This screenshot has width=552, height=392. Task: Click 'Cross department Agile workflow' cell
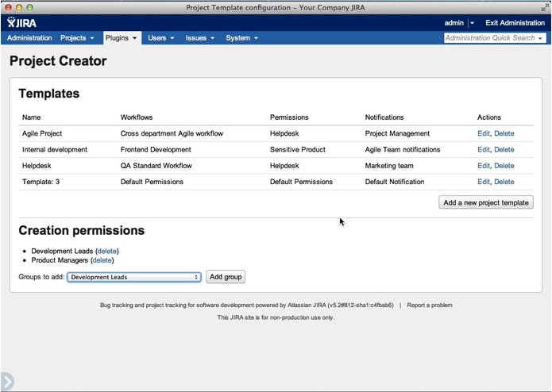coord(172,133)
